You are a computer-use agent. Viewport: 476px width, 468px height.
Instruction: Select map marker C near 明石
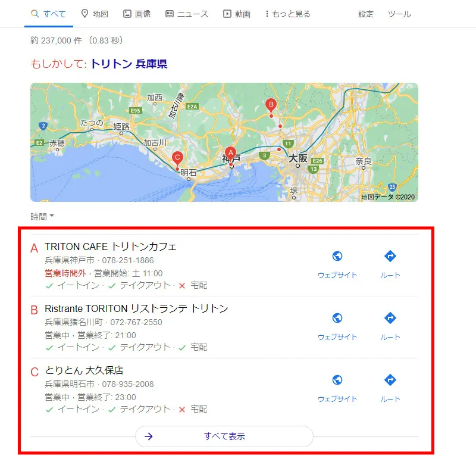177,158
